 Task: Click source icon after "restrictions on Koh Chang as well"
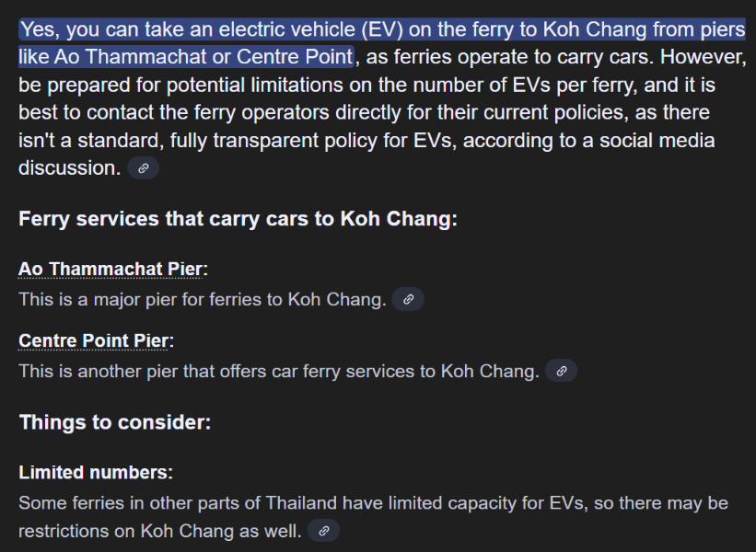(323, 531)
